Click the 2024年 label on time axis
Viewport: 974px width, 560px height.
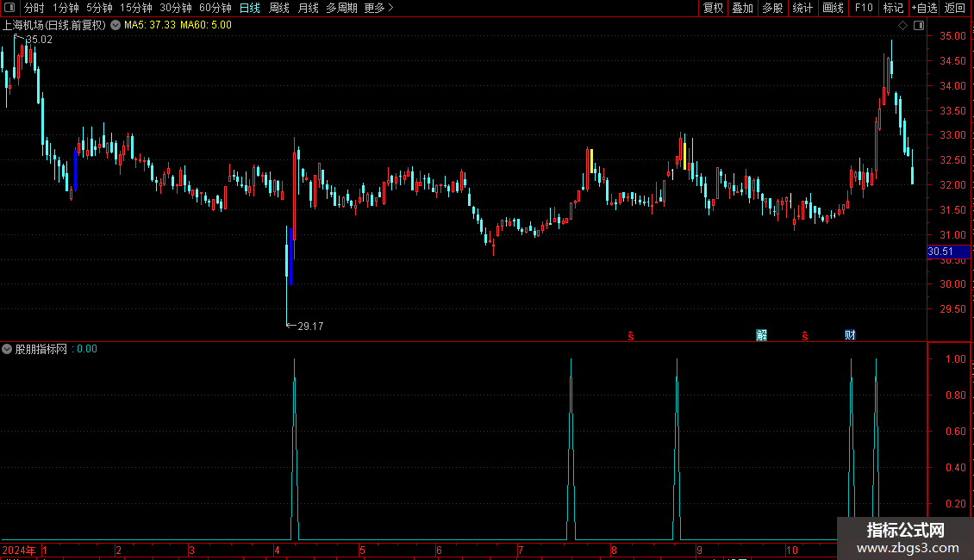pyautogui.click(x=19, y=550)
